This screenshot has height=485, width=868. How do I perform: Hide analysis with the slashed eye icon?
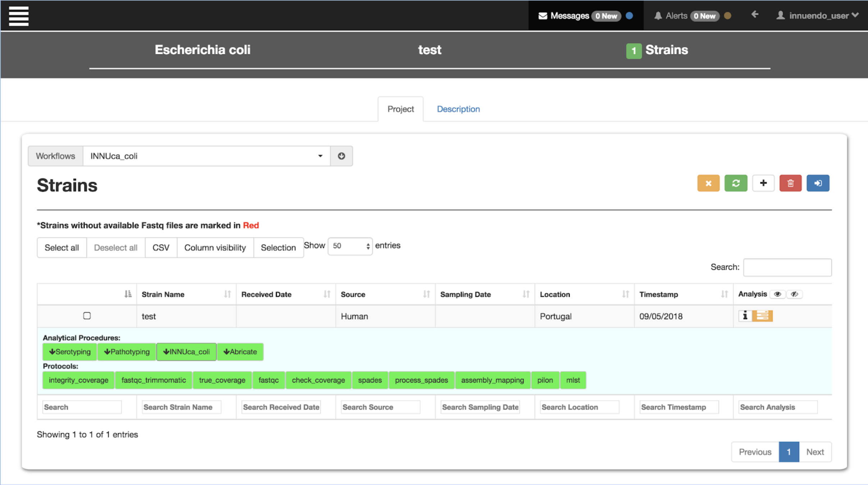point(795,294)
